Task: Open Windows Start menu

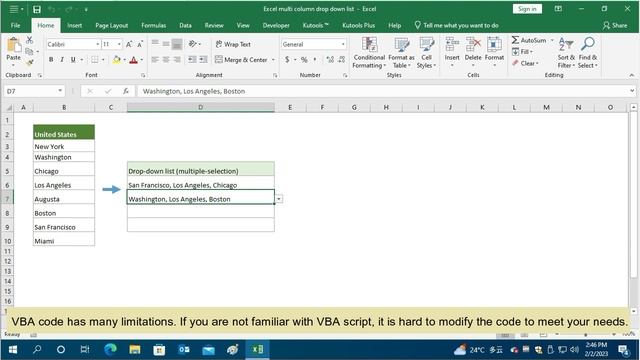Action: tap(13, 350)
